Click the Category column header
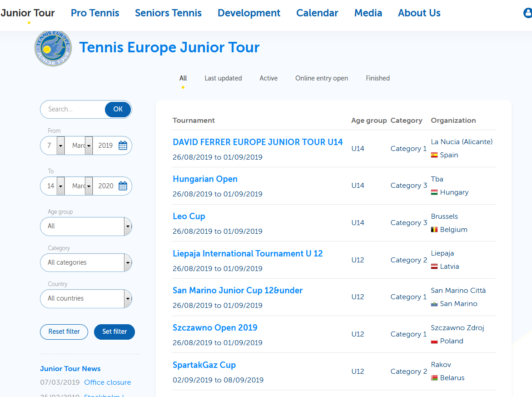This screenshot has height=397, width=532. pos(406,121)
